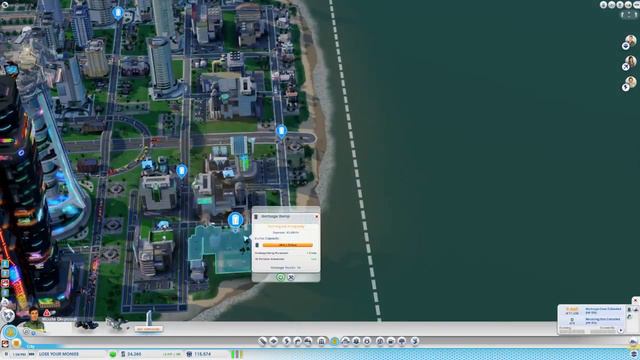The image size is (640, 360).
Task: Select the large garbage pin by the popup
Action: point(236,221)
